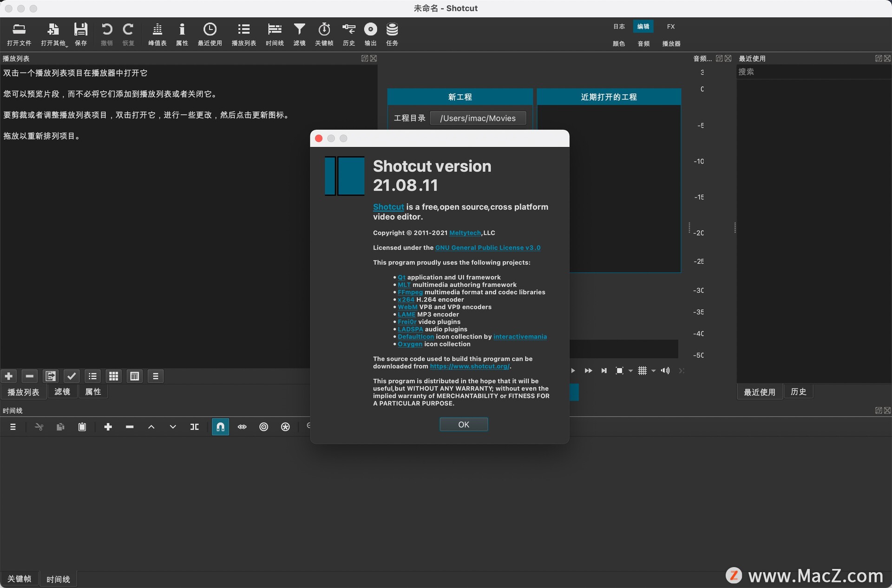Switch to the 颜色 (Color) layout
Image resolution: width=892 pixels, height=588 pixels.
pyautogui.click(x=619, y=44)
